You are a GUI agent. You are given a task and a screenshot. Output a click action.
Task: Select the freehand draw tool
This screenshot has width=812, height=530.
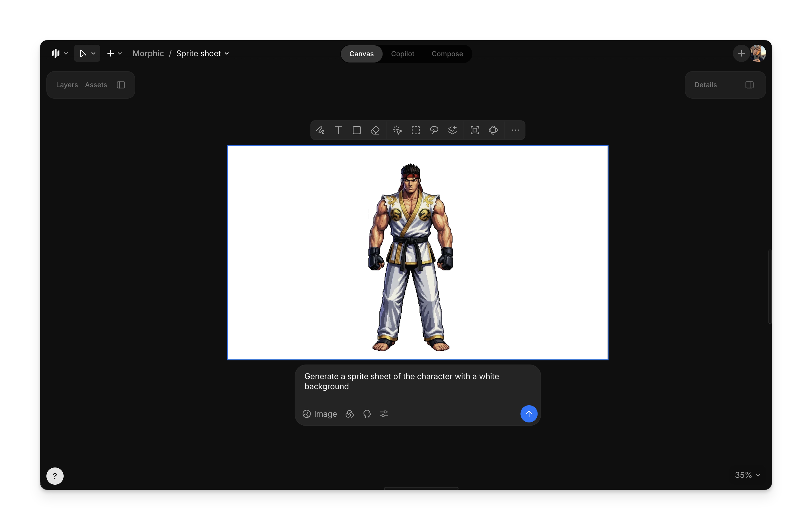(x=320, y=130)
